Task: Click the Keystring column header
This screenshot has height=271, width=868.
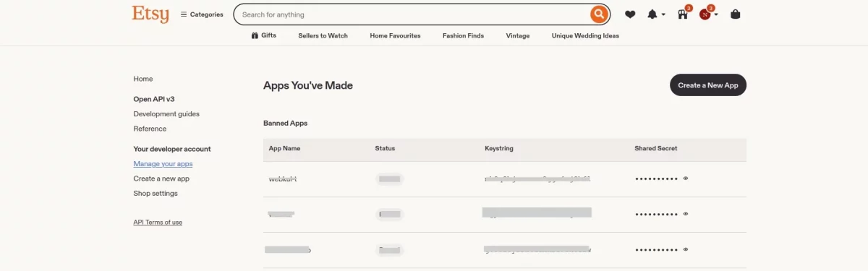Action: point(499,148)
